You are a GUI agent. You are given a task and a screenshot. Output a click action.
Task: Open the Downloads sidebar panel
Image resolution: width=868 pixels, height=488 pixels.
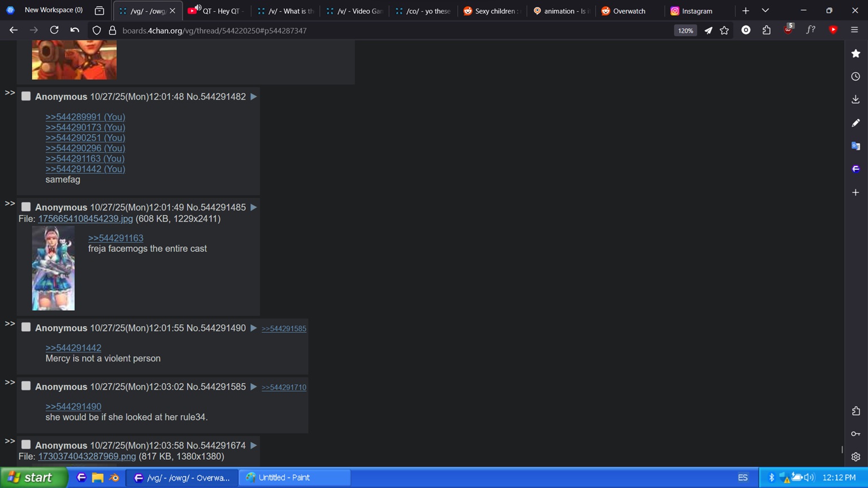click(x=856, y=99)
